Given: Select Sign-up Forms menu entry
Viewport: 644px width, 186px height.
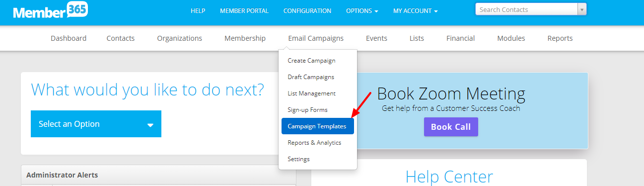Looking at the screenshot, I should pyautogui.click(x=318, y=110).
